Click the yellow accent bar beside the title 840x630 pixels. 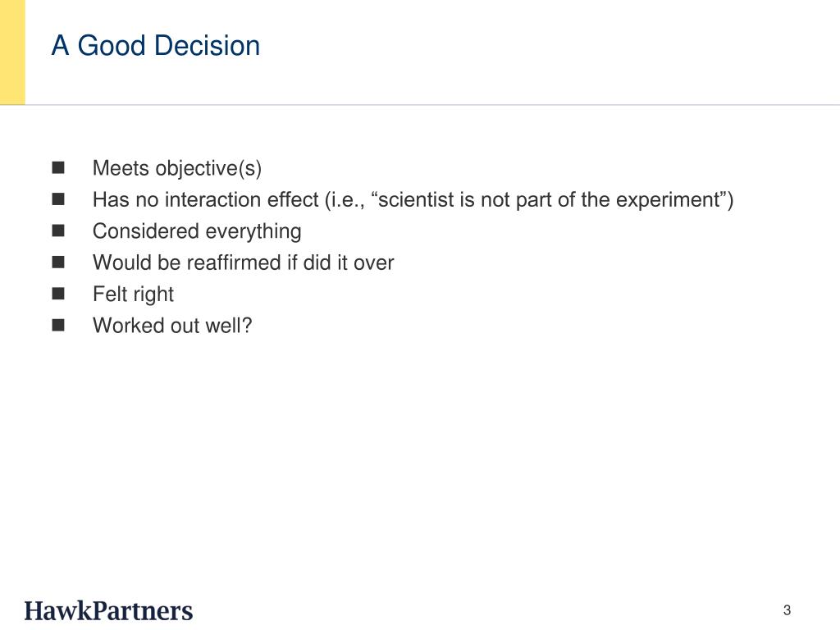coord(12,52)
